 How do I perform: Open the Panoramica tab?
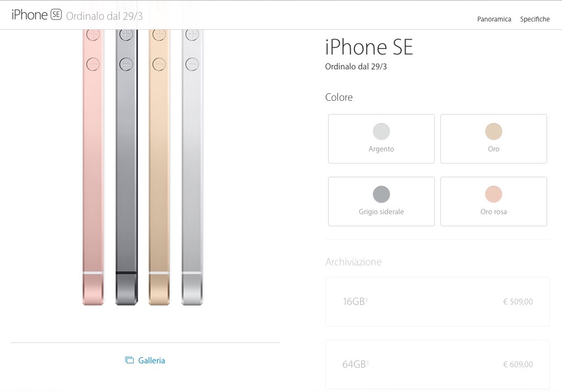click(494, 19)
